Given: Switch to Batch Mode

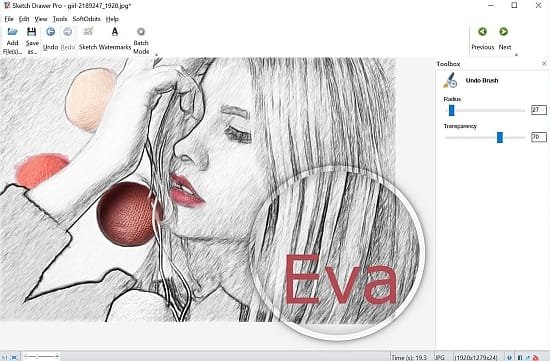Looking at the screenshot, I should coord(141,41).
